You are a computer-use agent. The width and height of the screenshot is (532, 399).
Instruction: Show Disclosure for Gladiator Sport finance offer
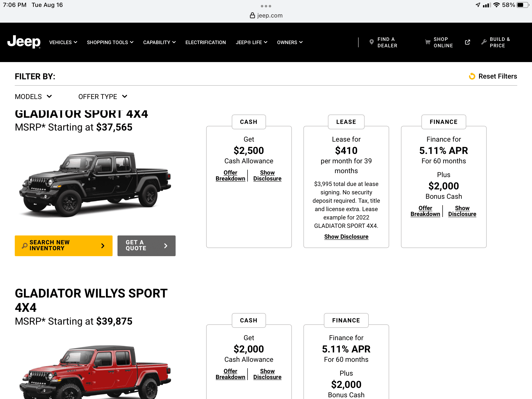[462, 211]
